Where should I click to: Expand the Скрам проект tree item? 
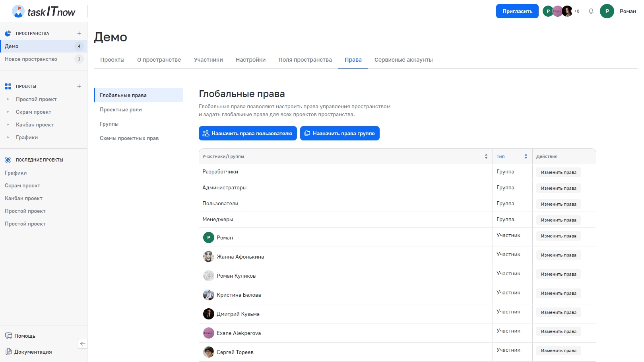click(8, 112)
